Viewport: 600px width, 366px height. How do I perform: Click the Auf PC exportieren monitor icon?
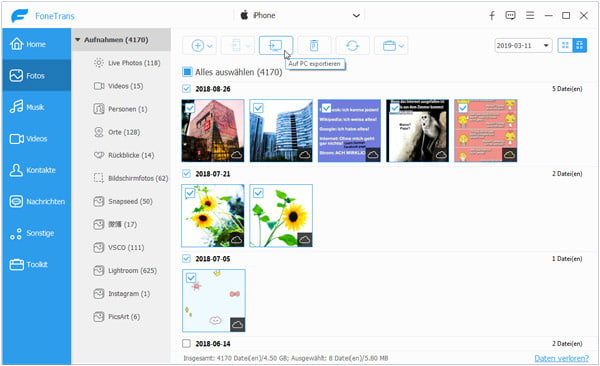pyautogui.click(x=276, y=45)
